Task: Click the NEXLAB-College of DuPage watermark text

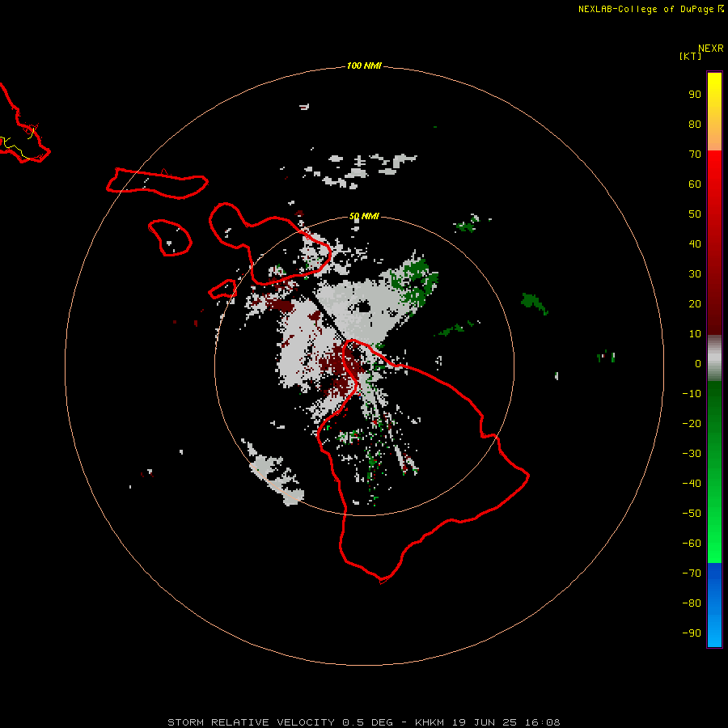Action: pos(650,9)
